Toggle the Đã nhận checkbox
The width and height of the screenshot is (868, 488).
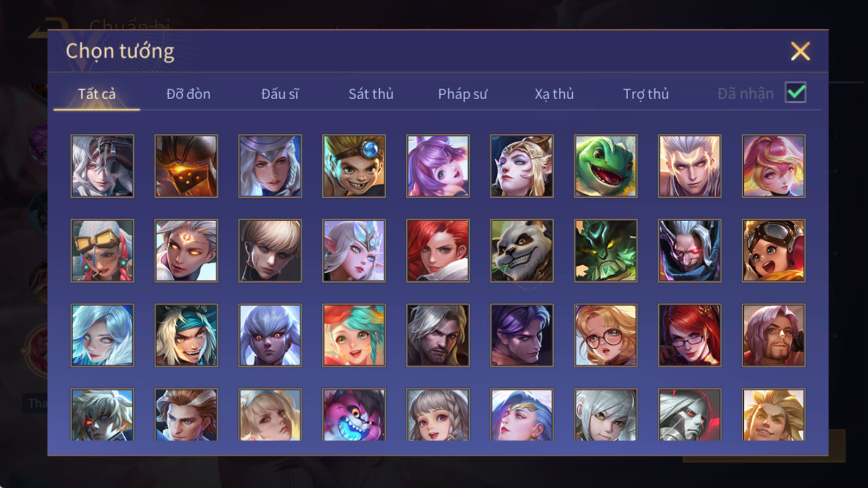point(795,93)
